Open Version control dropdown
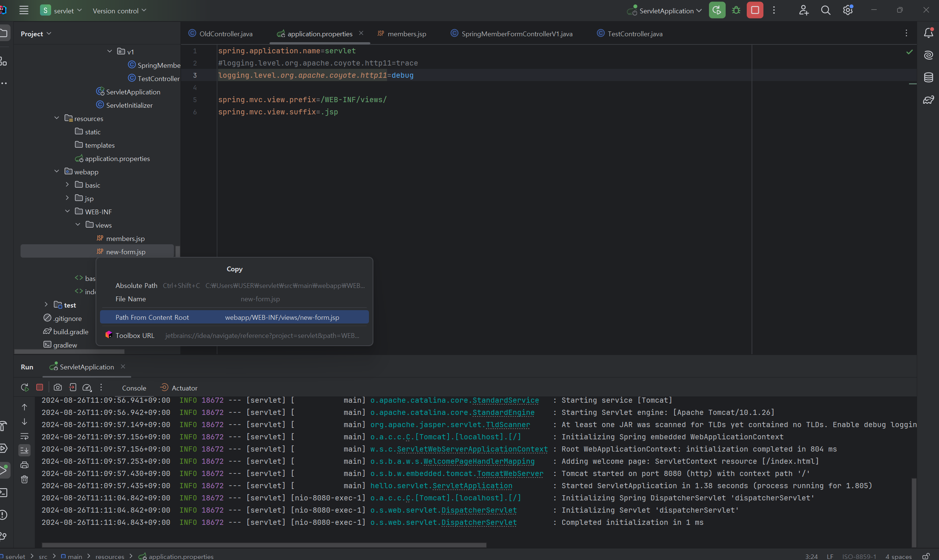Viewport: 939px width, 560px height. 119,11
